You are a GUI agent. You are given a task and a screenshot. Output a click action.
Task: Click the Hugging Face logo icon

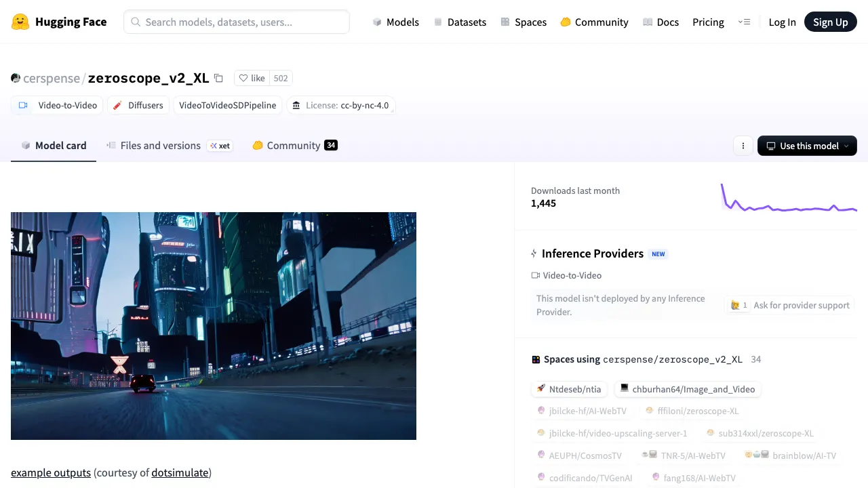(20, 22)
